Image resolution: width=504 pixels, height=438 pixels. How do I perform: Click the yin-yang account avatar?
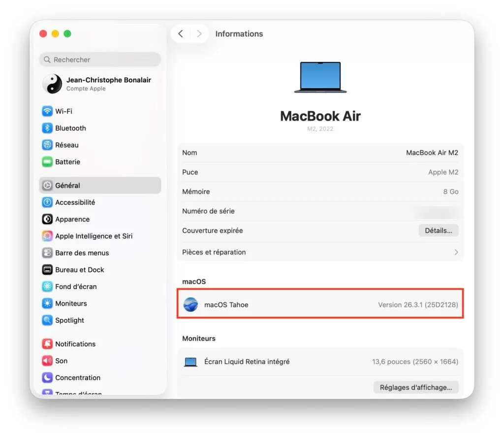tap(52, 84)
